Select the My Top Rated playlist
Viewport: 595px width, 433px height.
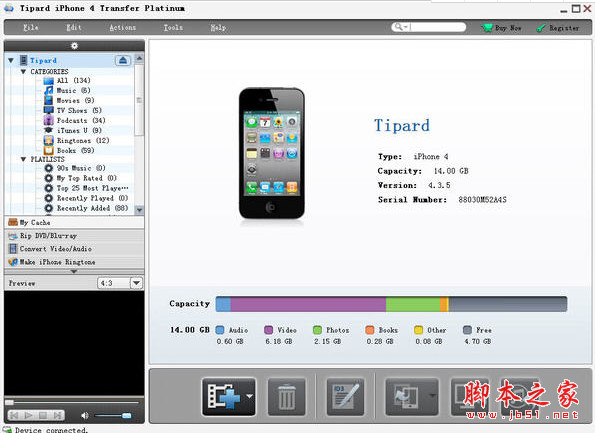tap(80, 178)
